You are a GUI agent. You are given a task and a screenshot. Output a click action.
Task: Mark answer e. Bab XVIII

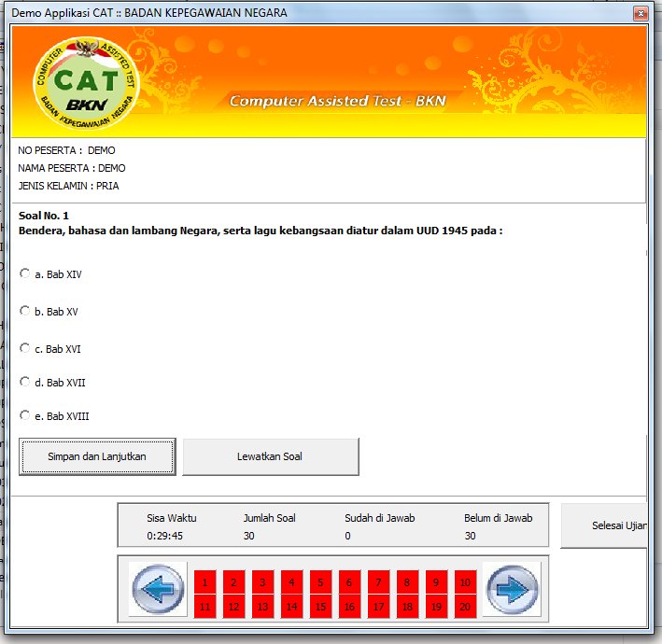coord(25,415)
